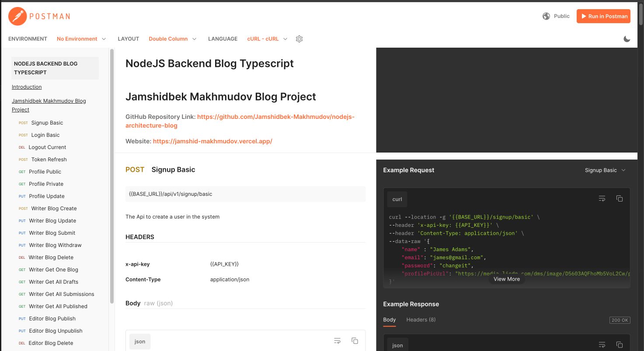Open the No Environment dropdown
This screenshot has width=644, height=351.
[x=81, y=39]
